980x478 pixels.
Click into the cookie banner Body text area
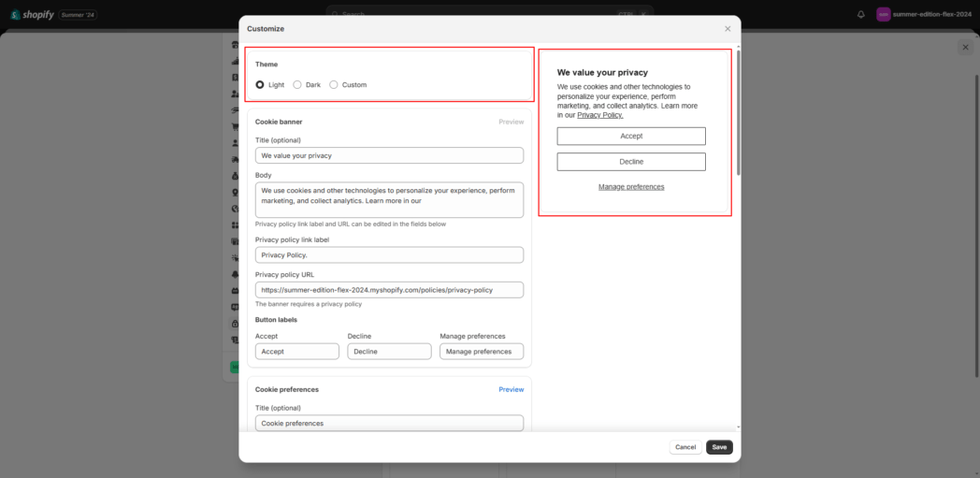coord(389,200)
